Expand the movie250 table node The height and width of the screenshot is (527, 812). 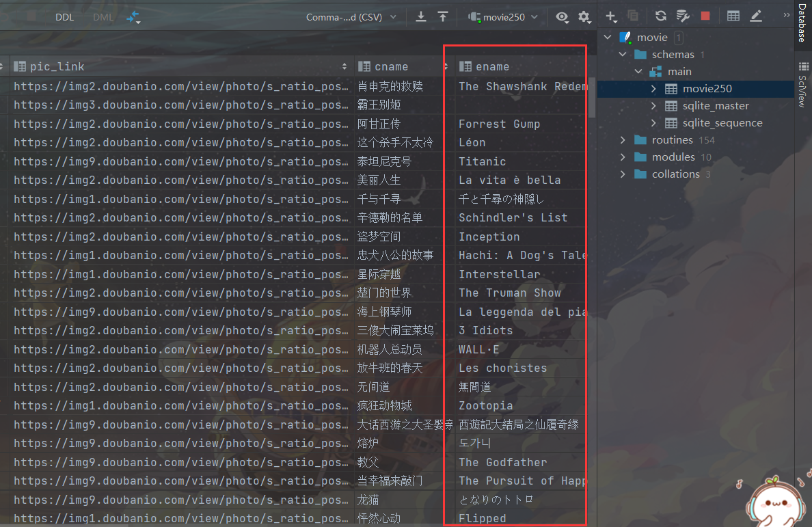tap(653, 89)
